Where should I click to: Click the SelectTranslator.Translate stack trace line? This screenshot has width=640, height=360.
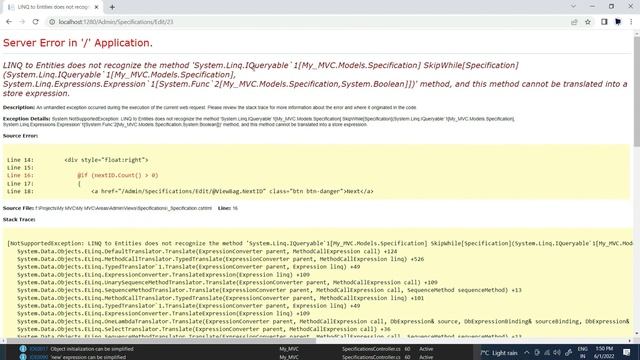(204, 329)
